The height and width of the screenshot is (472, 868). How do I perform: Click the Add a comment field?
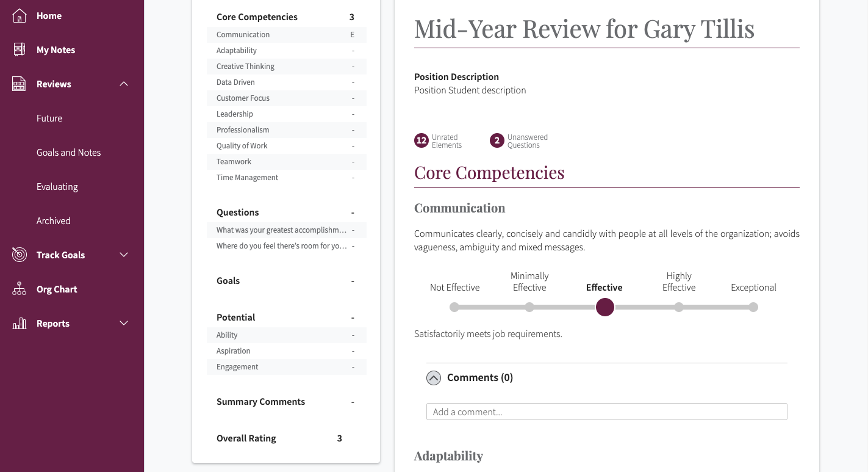click(x=606, y=412)
